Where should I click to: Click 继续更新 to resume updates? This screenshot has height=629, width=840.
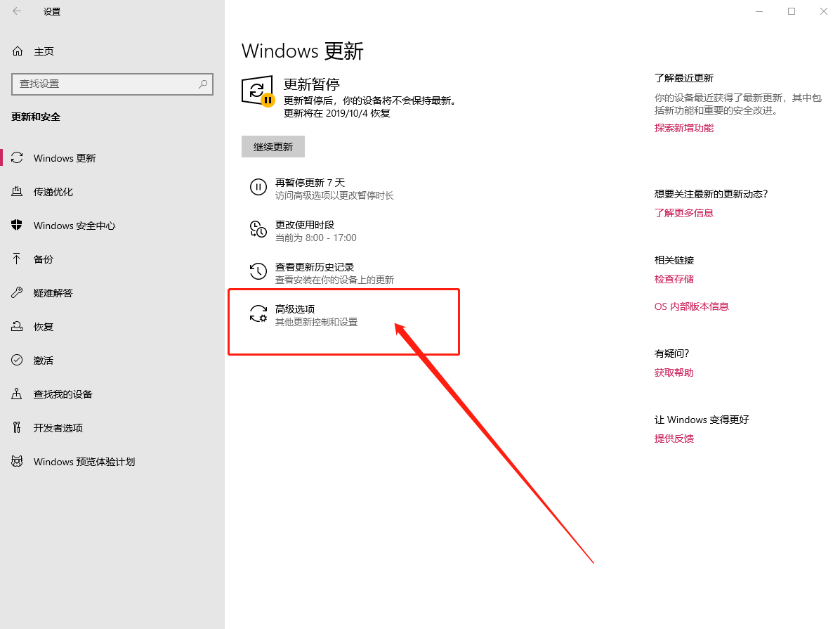point(273,146)
